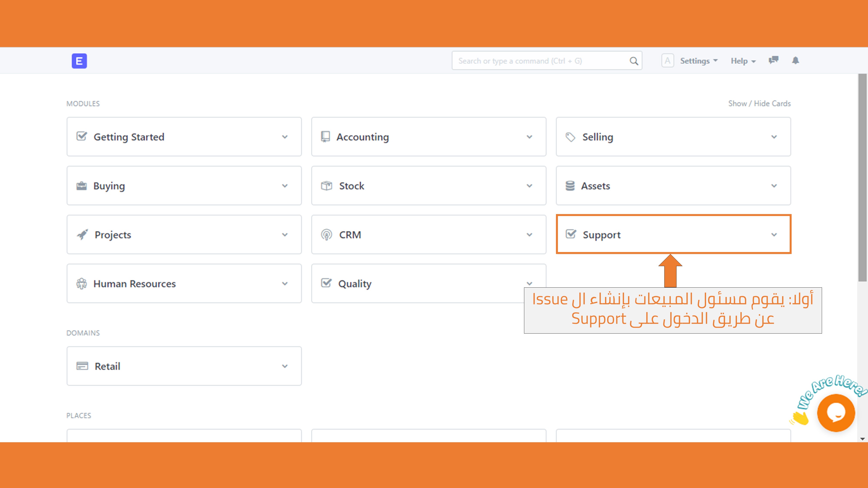Open the Assets module
Screen dimensions: 868x488
(x=673, y=186)
